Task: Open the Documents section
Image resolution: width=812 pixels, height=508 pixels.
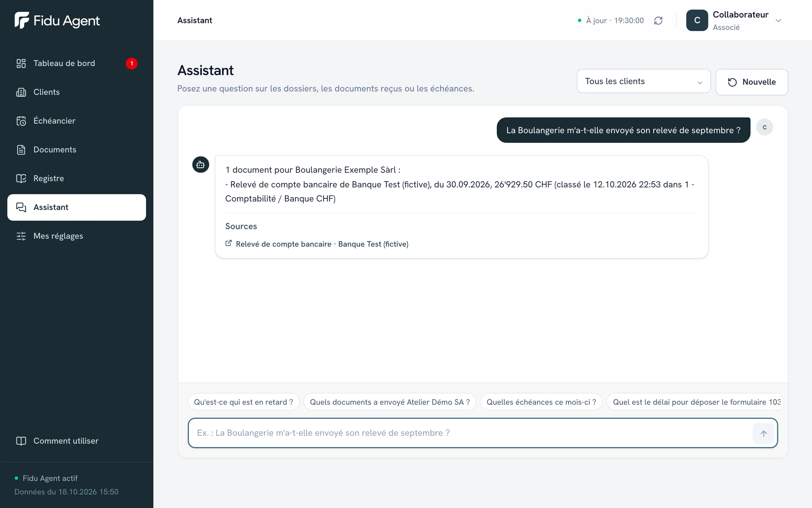Action: [x=77, y=150]
